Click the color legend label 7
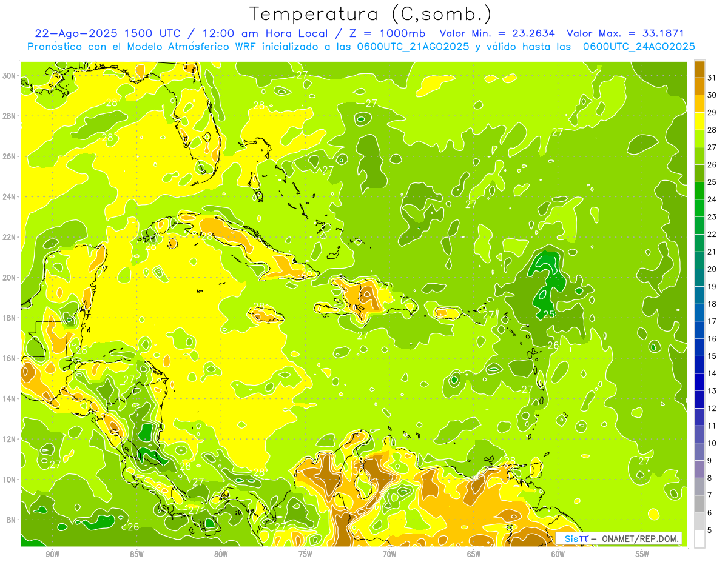 click(x=710, y=495)
